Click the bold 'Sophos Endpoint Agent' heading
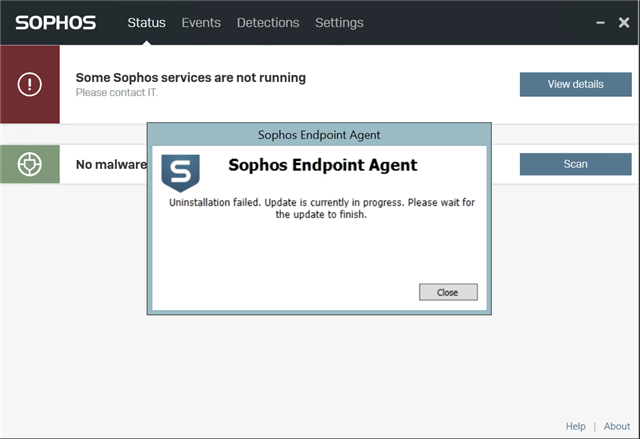Screen dimensions: 640x439 (x=323, y=165)
